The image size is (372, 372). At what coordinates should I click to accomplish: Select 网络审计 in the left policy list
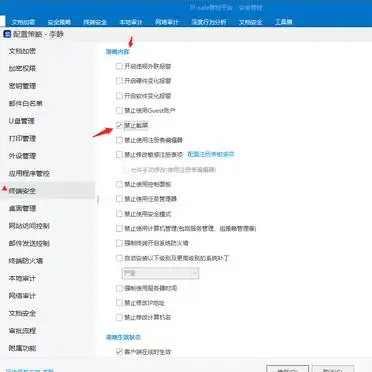[x=22, y=296]
